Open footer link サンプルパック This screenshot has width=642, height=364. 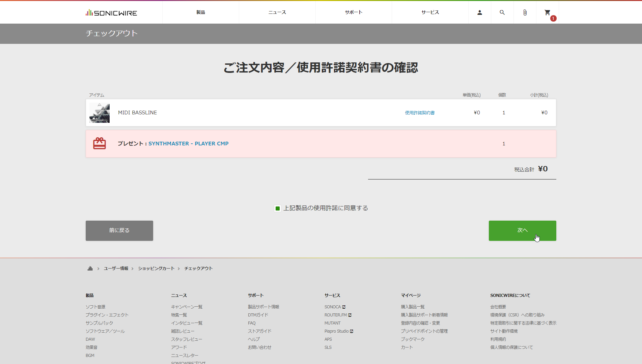click(x=100, y=323)
